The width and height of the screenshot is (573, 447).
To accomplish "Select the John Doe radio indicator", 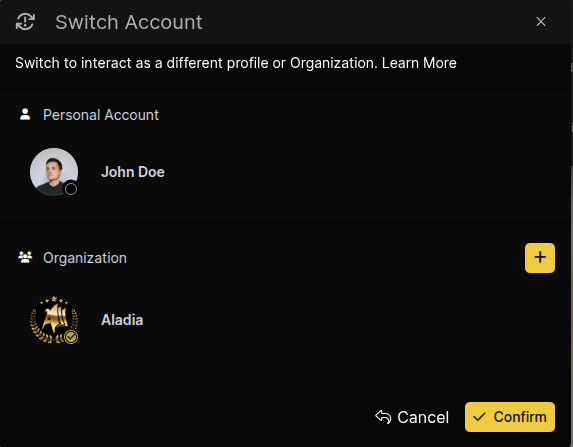I will [x=71, y=189].
